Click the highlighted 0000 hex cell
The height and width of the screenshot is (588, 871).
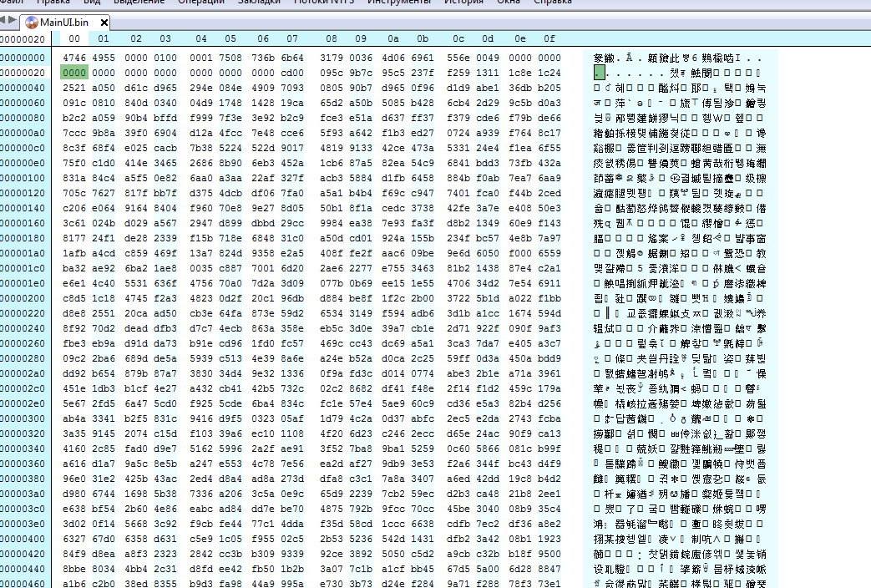pyautogui.click(x=74, y=73)
